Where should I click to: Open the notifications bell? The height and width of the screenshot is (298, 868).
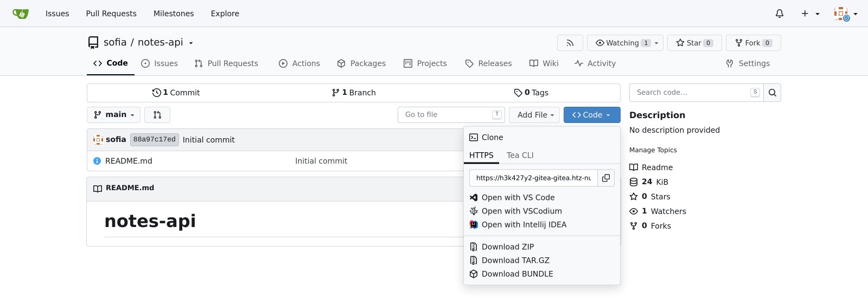coord(780,14)
